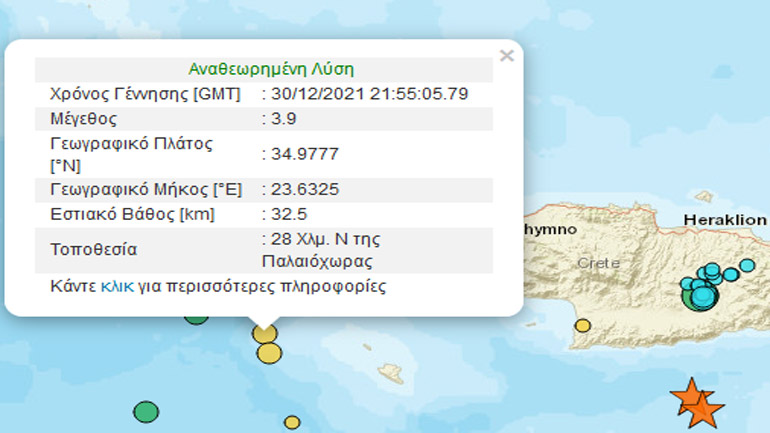Click the 'Γεωγραφικό Μήκος [°E]' label
Image resolution: width=770 pixels, height=433 pixels.
146,189
